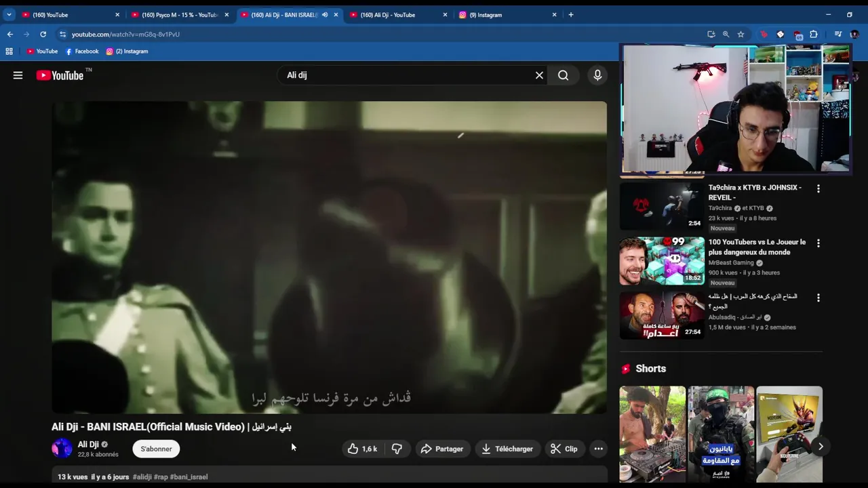The height and width of the screenshot is (488, 868).
Task: Open the DJ Short thumbnail
Action: (652, 434)
